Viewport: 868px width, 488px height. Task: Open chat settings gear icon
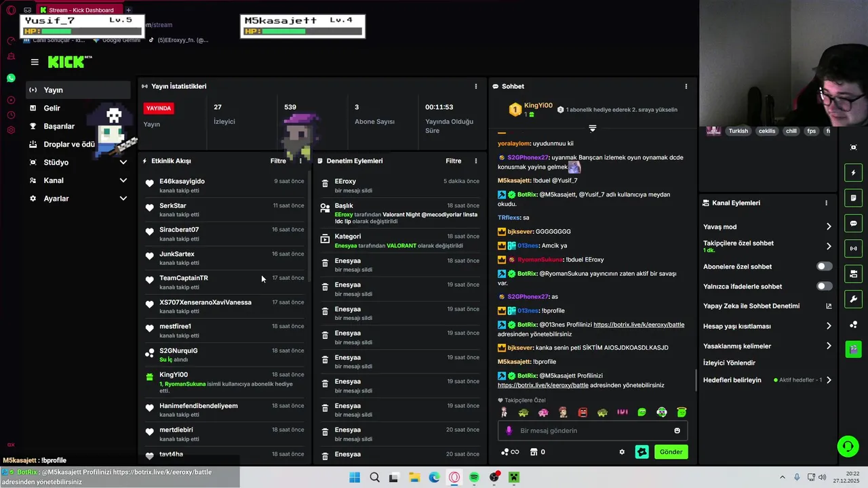[622, 452]
